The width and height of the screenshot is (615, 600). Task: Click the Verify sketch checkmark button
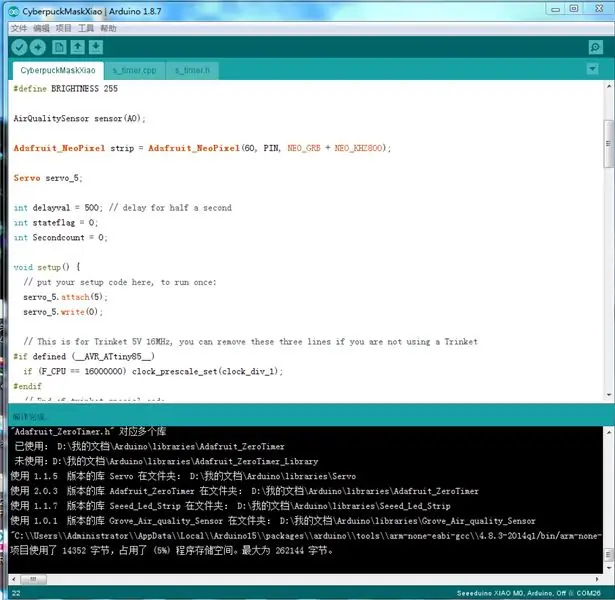point(19,47)
